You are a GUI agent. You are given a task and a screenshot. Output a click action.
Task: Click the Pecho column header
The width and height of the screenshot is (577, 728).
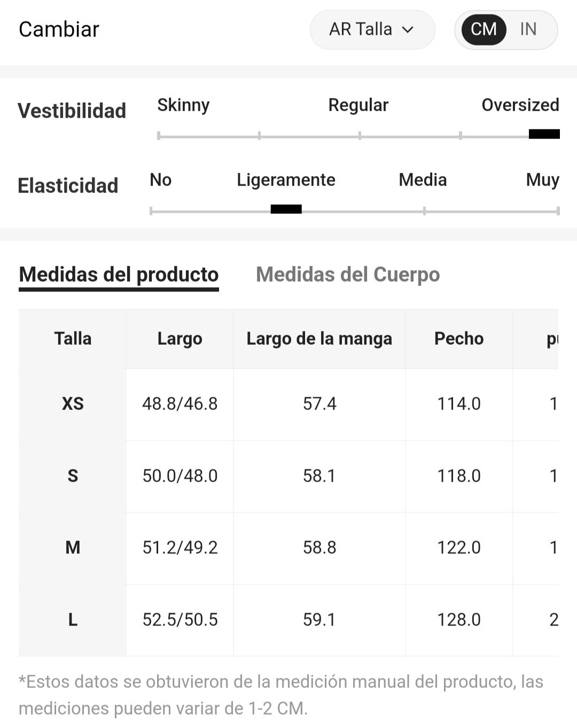[459, 338]
